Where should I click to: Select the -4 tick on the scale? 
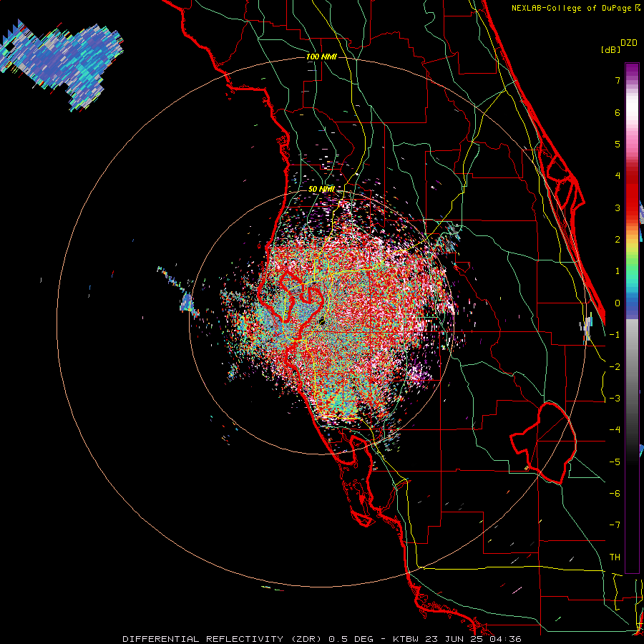point(615,430)
